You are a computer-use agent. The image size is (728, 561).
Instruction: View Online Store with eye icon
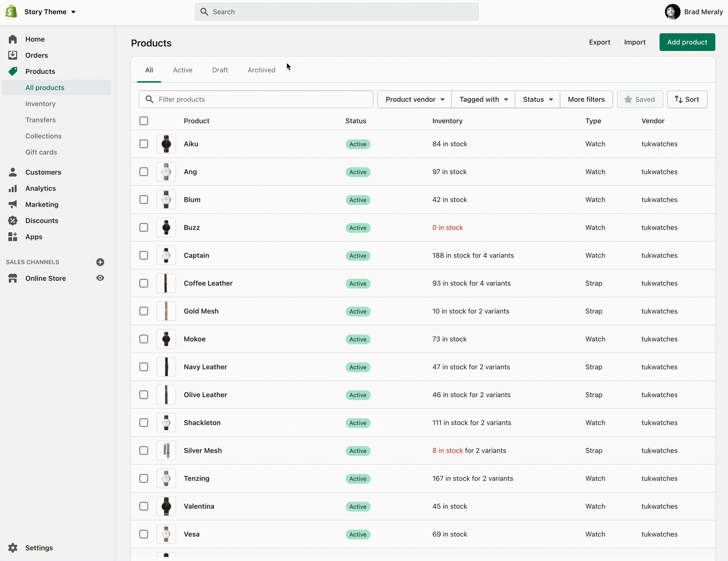(100, 278)
